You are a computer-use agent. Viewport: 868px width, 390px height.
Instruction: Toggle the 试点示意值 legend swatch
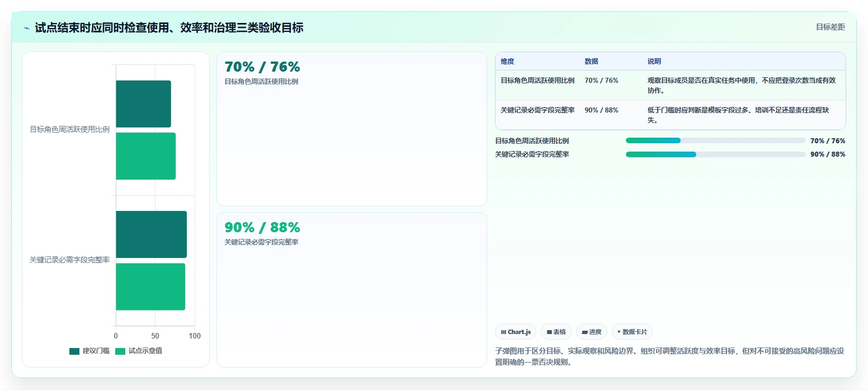click(x=120, y=351)
